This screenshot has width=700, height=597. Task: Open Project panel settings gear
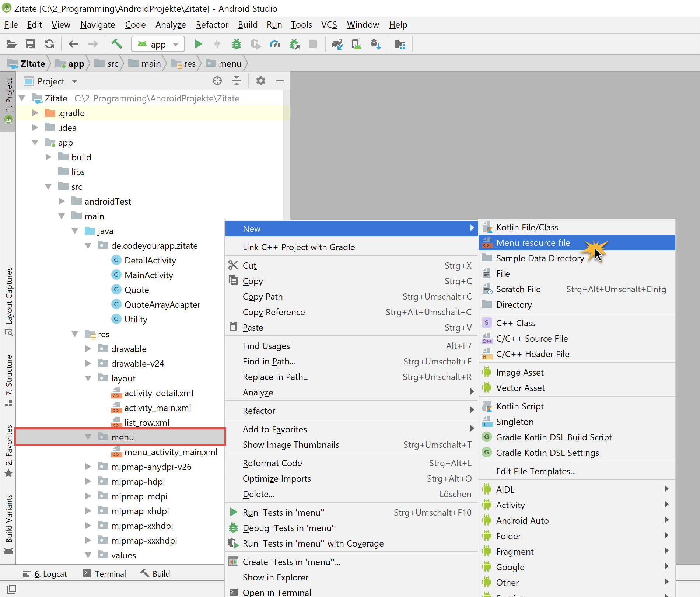click(261, 81)
